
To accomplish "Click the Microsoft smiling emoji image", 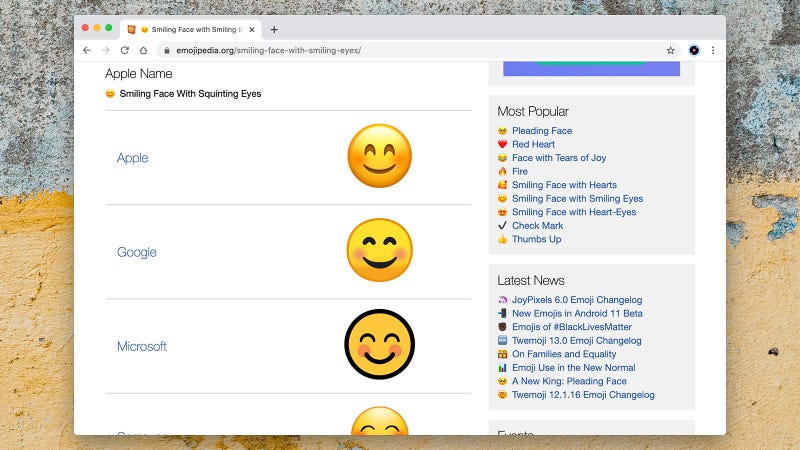I will (380, 344).
